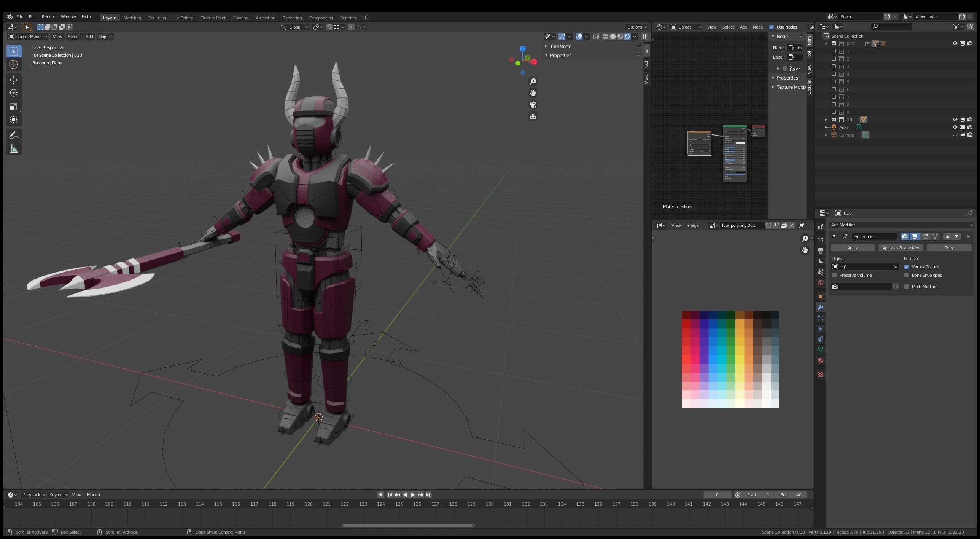Screen dimensions: 980x539
Task: Play the animation forward
Action: (x=412, y=495)
